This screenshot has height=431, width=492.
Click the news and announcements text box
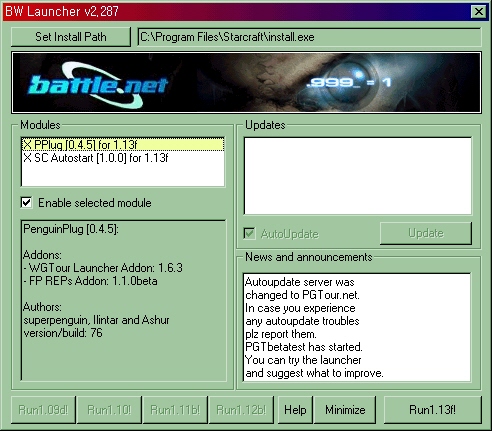(x=357, y=327)
